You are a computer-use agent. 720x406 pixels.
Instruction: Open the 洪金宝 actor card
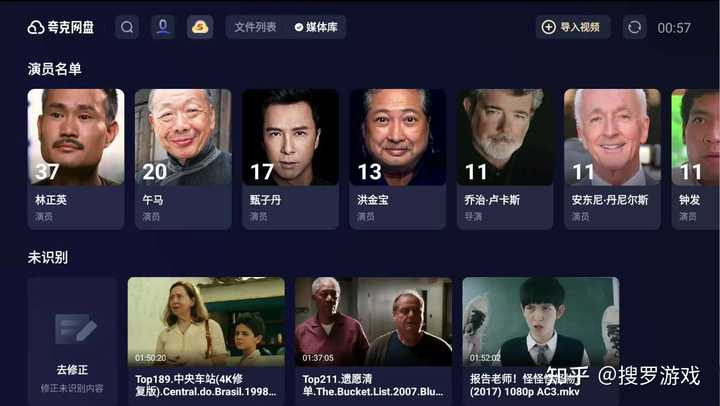398,159
